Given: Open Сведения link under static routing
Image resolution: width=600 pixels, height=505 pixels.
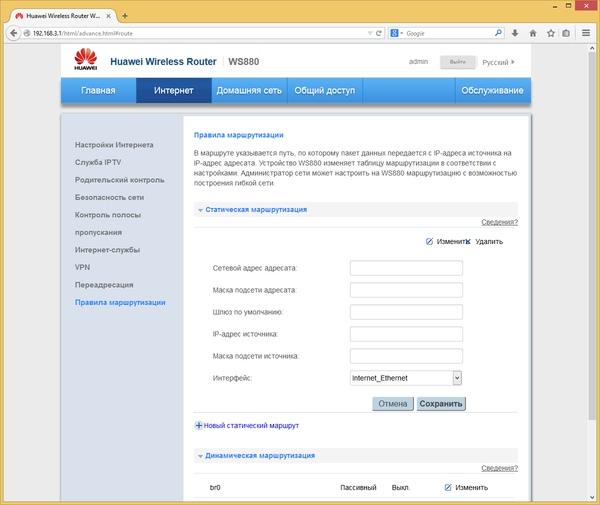Looking at the screenshot, I should pyautogui.click(x=499, y=222).
